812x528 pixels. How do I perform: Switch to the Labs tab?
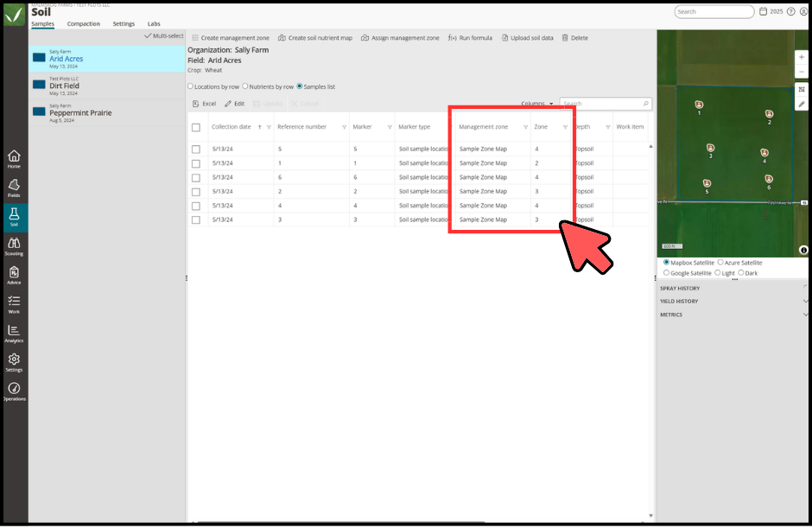[154, 24]
